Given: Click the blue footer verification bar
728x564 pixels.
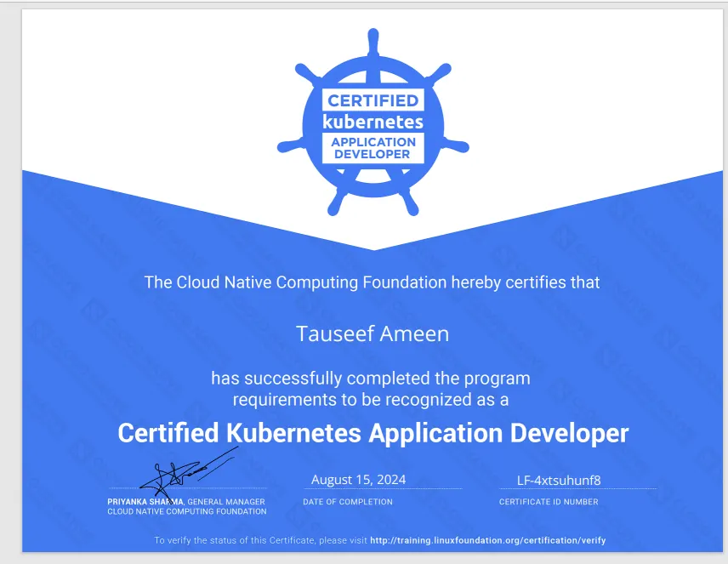Looking at the screenshot, I should click(x=372, y=540).
